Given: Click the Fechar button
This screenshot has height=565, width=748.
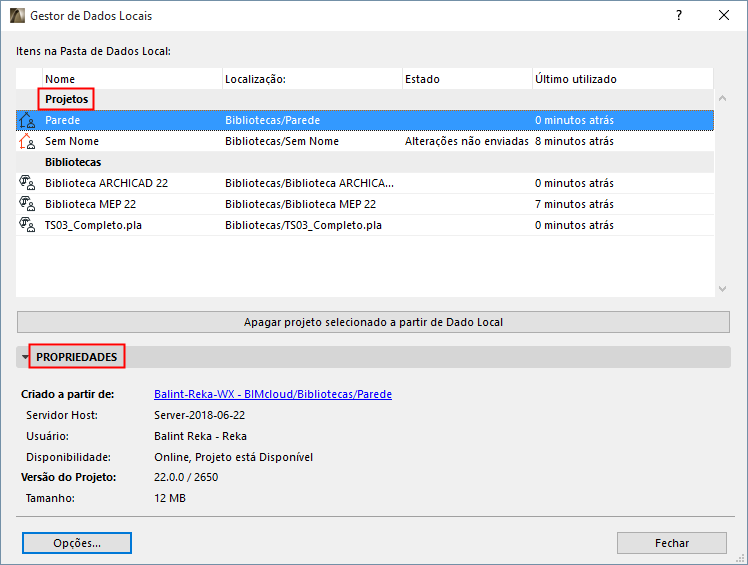Looking at the screenshot, I should click(x=672, y=543).
